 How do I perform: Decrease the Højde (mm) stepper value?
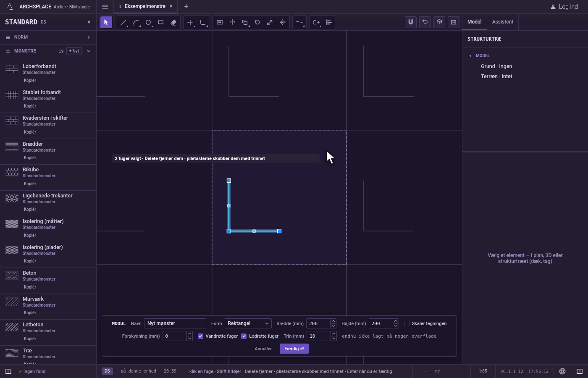[396, 326]
